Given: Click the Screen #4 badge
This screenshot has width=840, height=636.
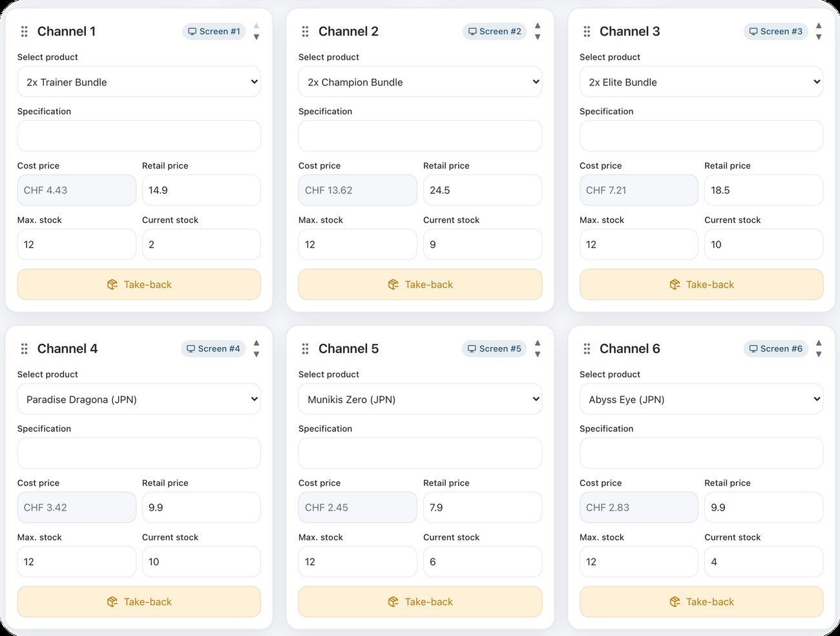Looking at the screenshot, I should point(213,348).
